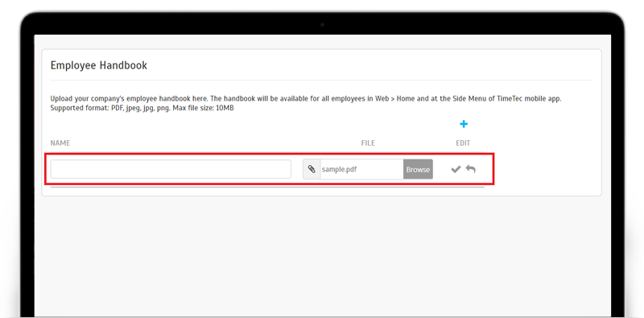The image size is (644, 318).
Task: Cancel editing with the undo arrow icon
Action: (x=471, y=169)
